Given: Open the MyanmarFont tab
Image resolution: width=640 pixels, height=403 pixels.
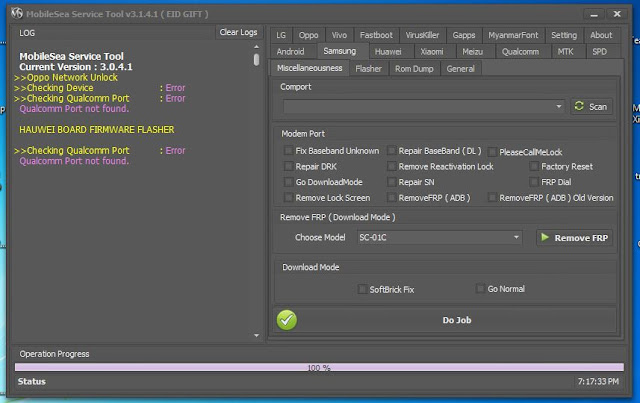Looking at the screenshot, I should point(513,35).
